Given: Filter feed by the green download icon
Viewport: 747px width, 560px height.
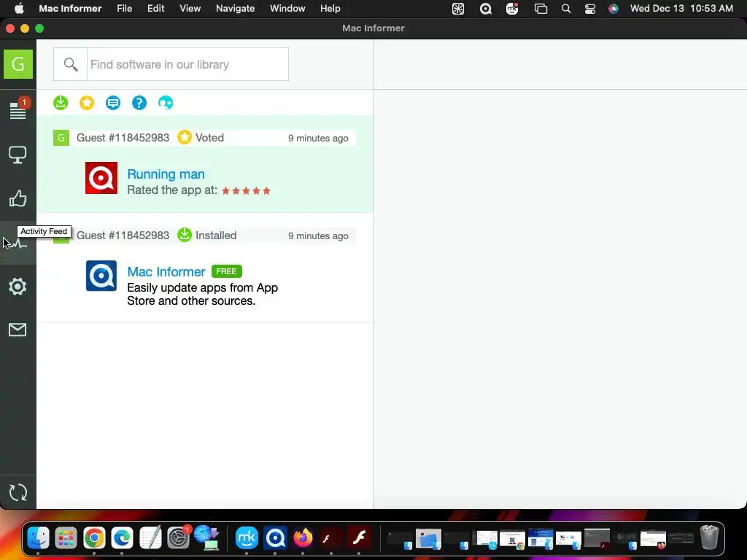Looking at the screenshot, I should pyautogui.click(x=61, y=102).
